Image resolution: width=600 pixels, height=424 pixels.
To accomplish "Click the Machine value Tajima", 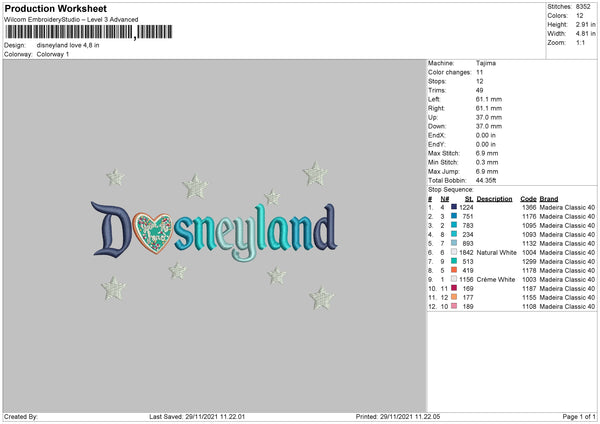I will click(x=486, y=63).
